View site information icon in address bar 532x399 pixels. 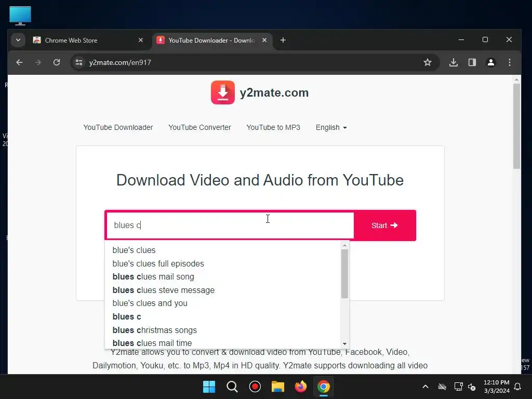point(79,62)
